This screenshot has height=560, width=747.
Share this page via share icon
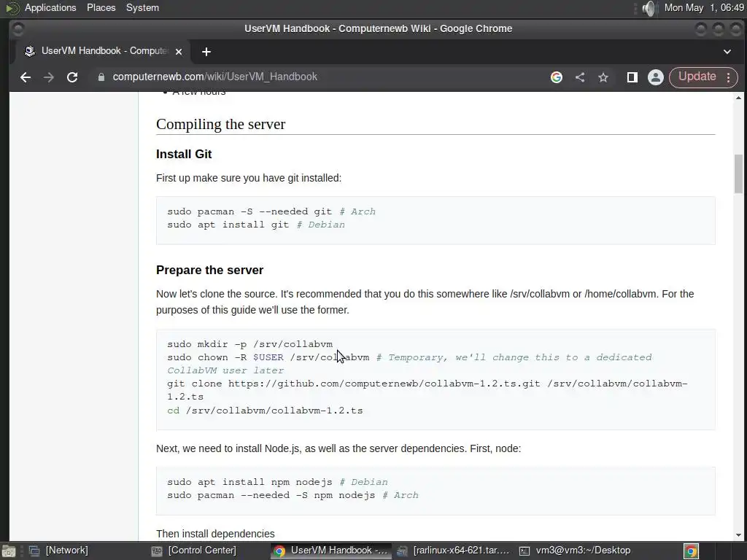[580, 77]
